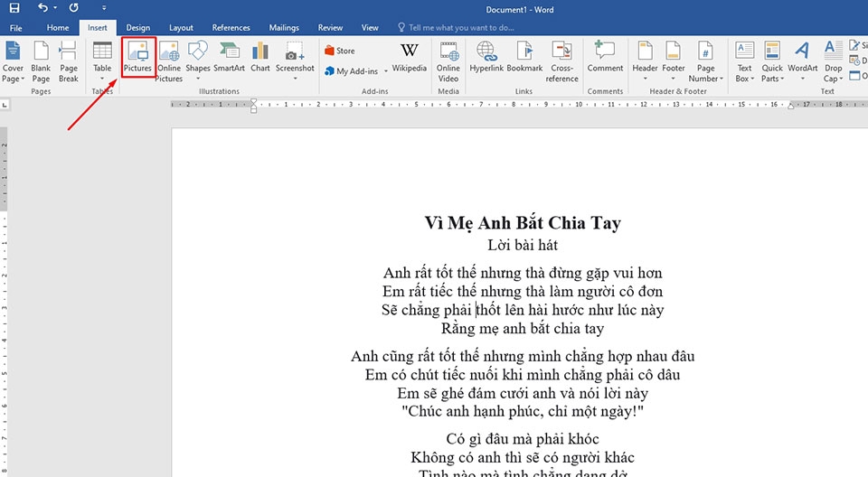Open the Header dropdown
This screenshot has width=868, height=477.
(645, 62)
